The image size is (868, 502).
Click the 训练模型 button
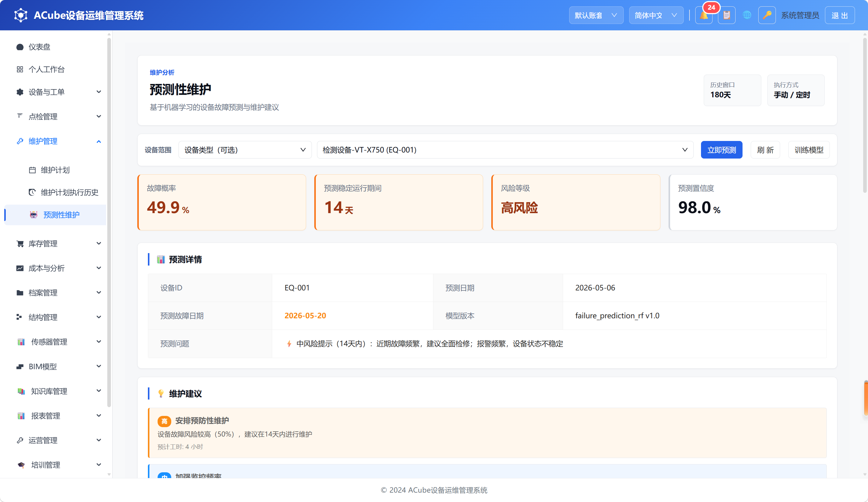pyautogui.click(x=809, y=150)
